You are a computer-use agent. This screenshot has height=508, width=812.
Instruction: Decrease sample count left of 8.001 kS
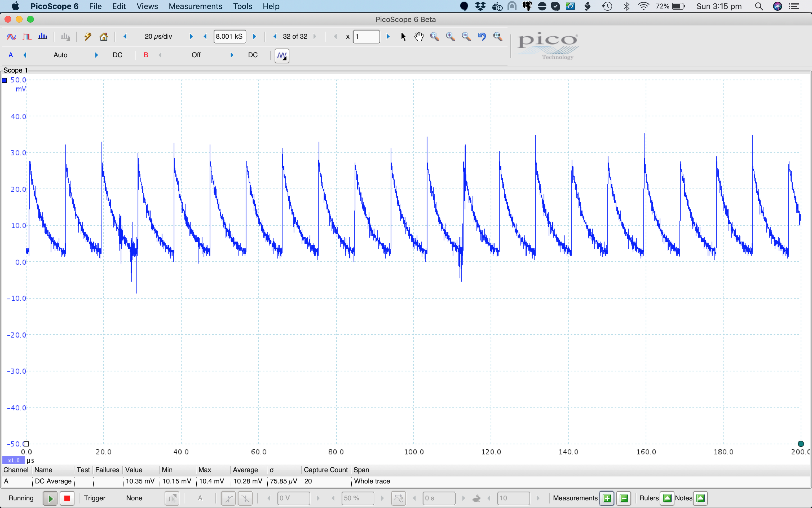tap(205, 36)
